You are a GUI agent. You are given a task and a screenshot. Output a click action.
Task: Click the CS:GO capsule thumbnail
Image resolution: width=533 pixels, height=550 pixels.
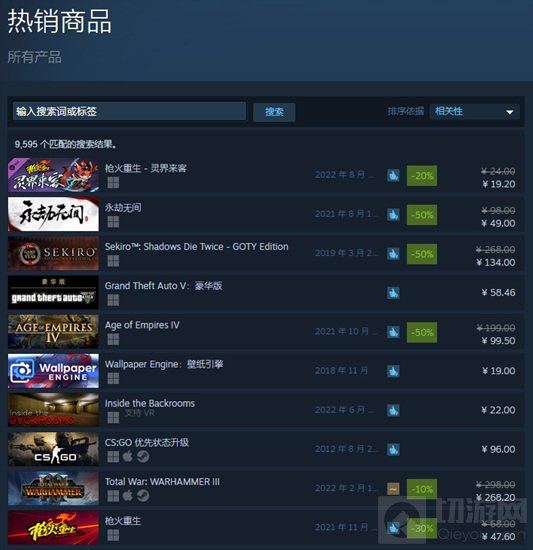pyautogui.click(x=53, y=449)
